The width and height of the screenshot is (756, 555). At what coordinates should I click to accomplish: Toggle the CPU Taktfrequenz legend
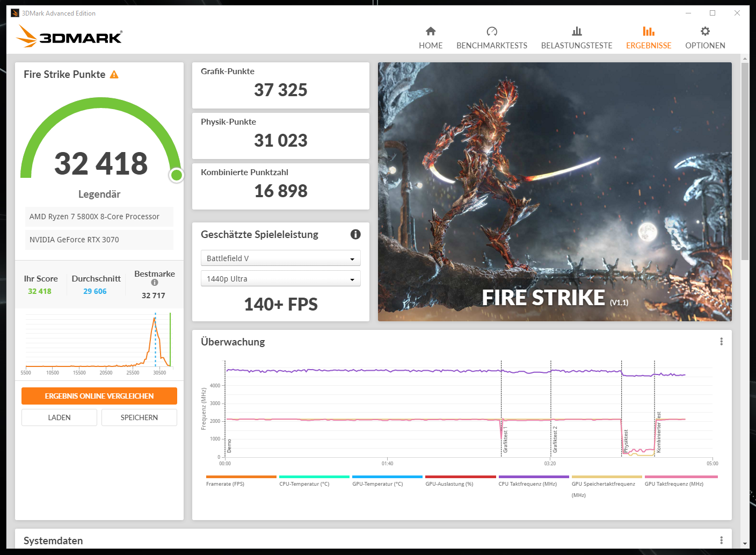click(x=534, y=481)
